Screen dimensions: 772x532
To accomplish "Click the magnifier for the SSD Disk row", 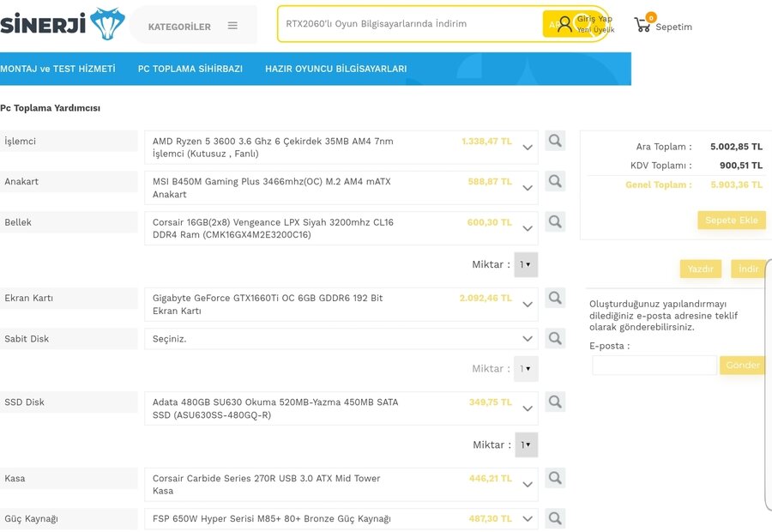I will [555, 402].
